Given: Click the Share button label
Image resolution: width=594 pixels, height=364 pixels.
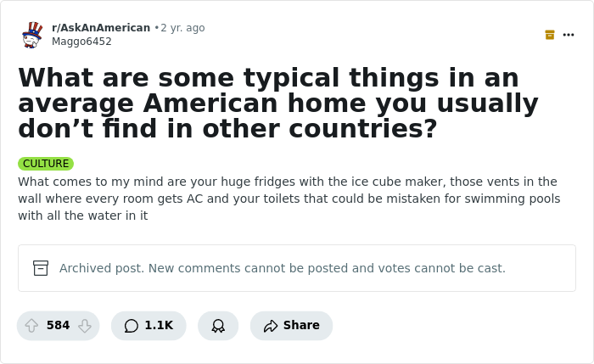Looking at the screenshot, I should pos(301,326).
